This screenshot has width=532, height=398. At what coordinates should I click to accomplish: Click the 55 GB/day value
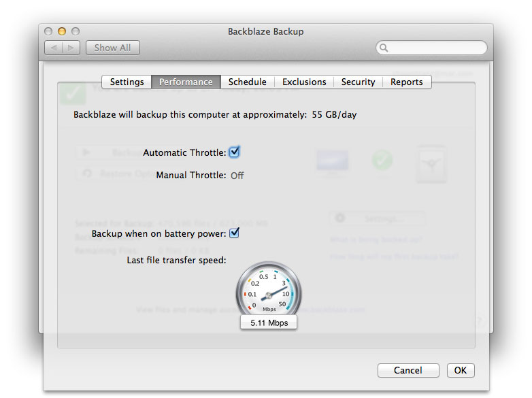point(334,115)
